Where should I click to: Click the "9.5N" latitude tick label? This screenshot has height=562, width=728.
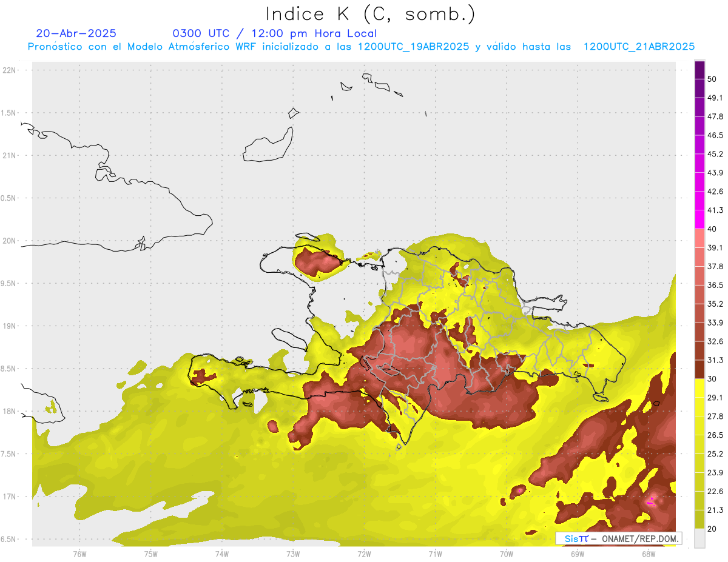tap(9, 284)
